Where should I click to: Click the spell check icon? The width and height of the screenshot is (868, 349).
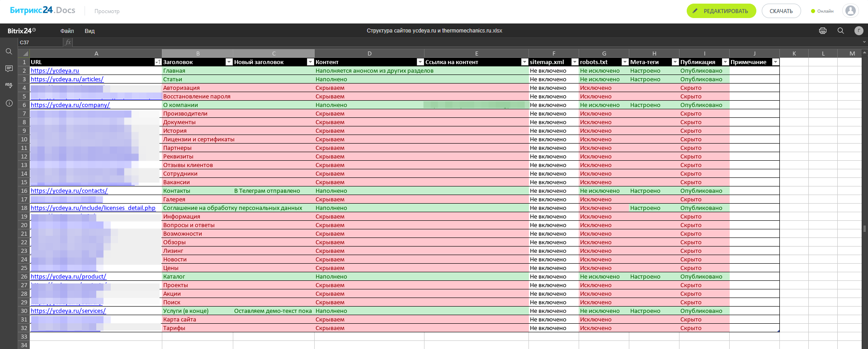pyautogui.click(x=9, y=85)
